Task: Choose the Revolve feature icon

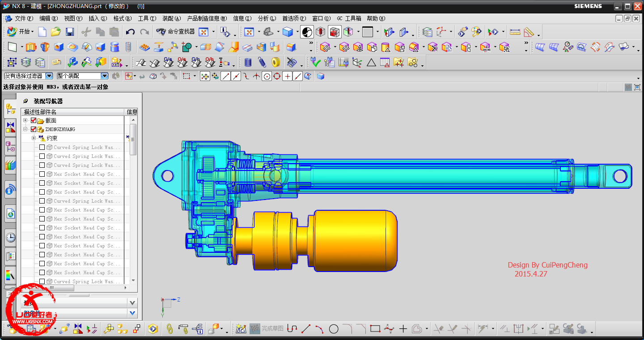Action: pyautogui.click(x=44, y=47)
